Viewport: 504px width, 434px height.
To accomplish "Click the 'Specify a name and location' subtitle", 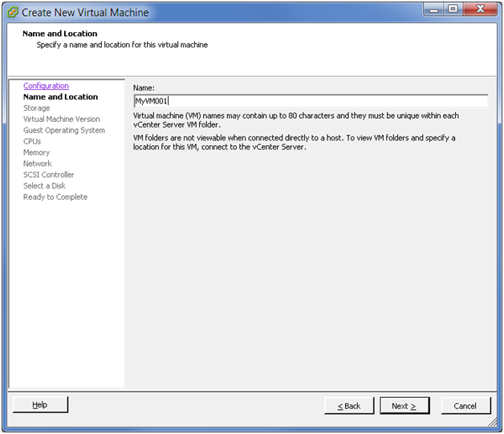I will click(122, 45).
